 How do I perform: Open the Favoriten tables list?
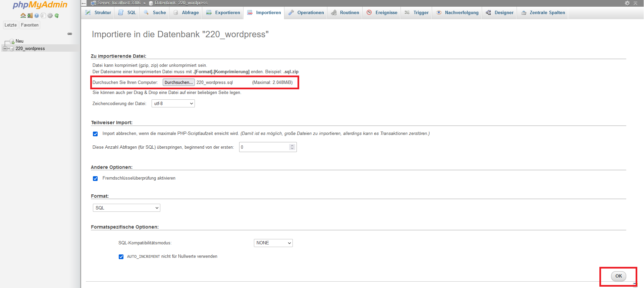[x=30, y=25]
